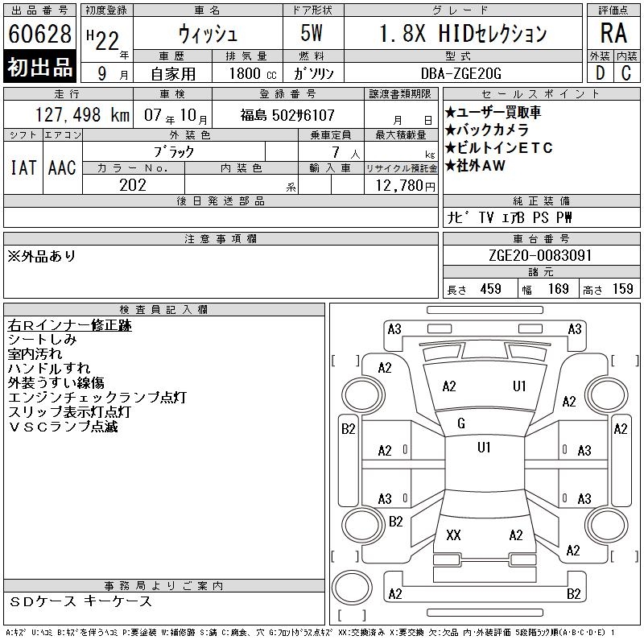Click the air conditioner value AAC
The width and height of the screenshot is (644, 644).
pyautogui.click(x=62, y=167)
